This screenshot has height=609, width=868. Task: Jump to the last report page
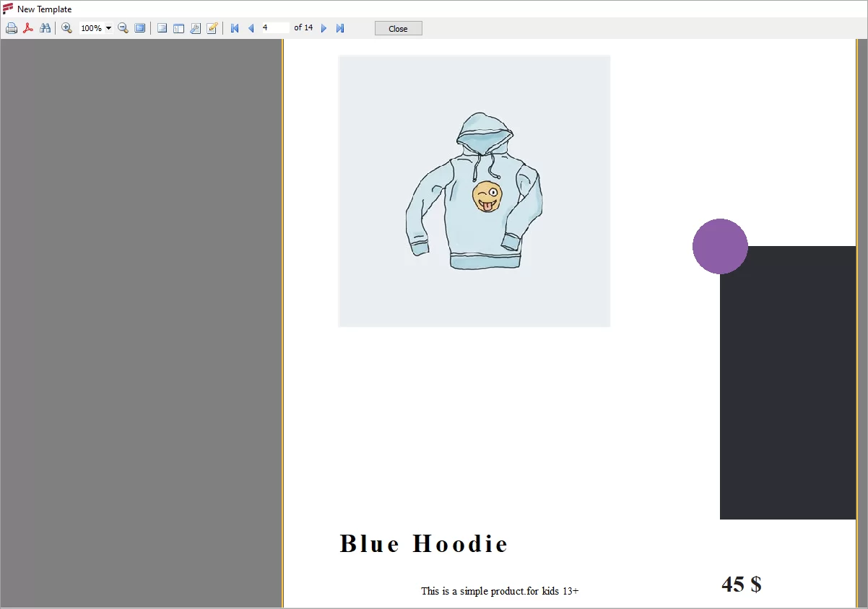pos(339,28)
